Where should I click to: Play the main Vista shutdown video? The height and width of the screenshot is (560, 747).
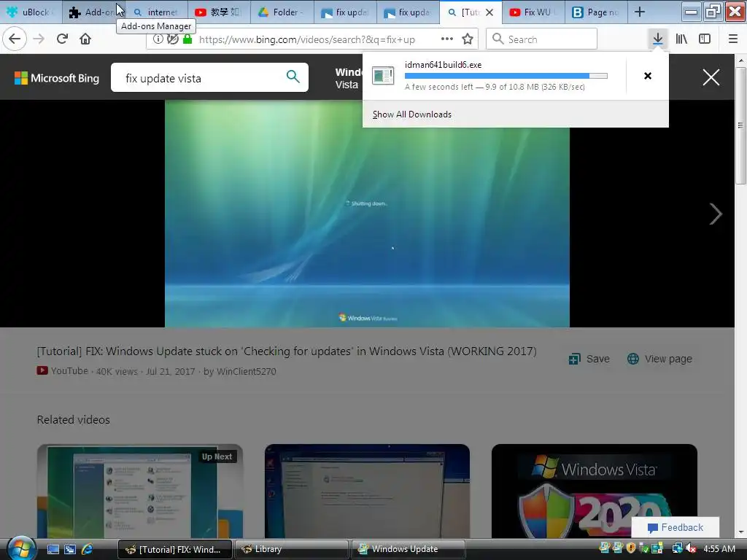pos(367,214)
